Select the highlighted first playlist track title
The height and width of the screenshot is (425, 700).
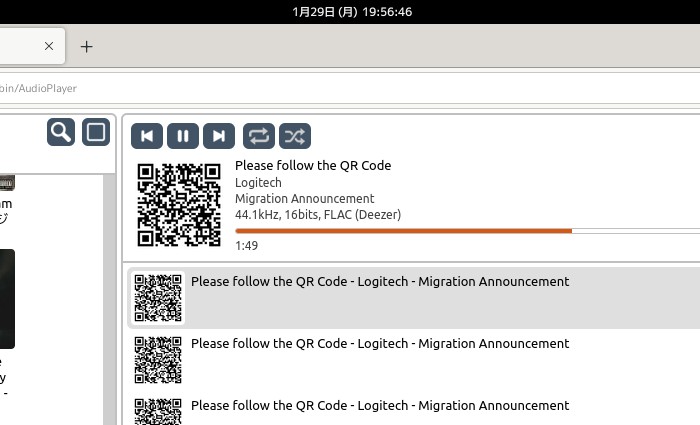380,282
